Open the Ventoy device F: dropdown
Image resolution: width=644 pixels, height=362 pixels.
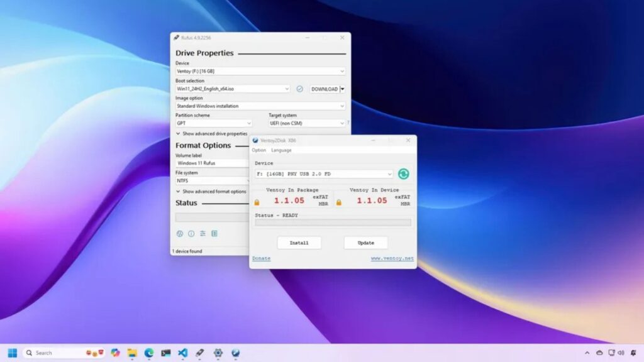tap(324, 174)
